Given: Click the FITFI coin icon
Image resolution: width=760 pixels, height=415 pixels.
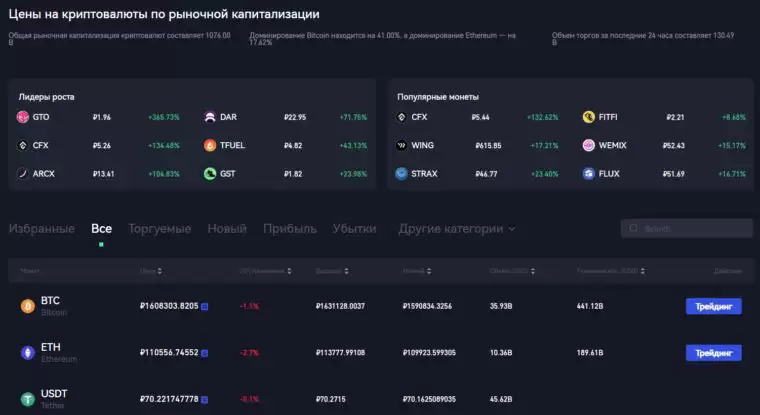Looking at the screenshot, I should pyautogui.click(x=589, y=117).
